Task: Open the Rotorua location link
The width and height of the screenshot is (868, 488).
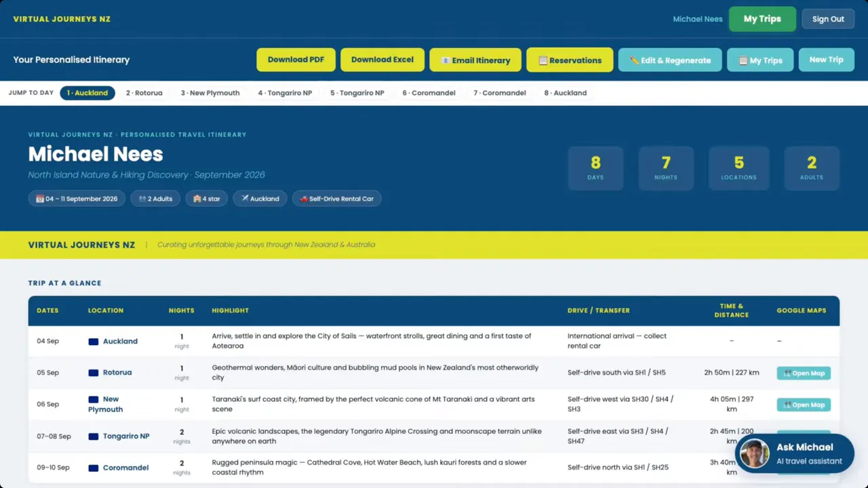Action: click(x=117, y=373)
